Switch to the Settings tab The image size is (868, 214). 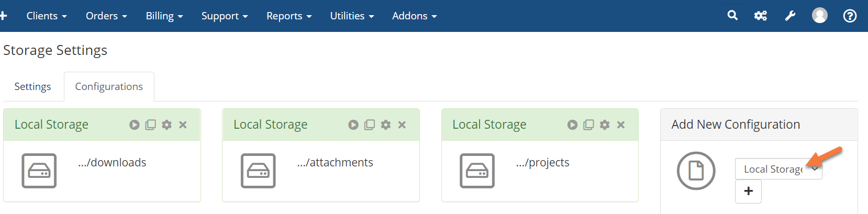(x=32, y=86)
